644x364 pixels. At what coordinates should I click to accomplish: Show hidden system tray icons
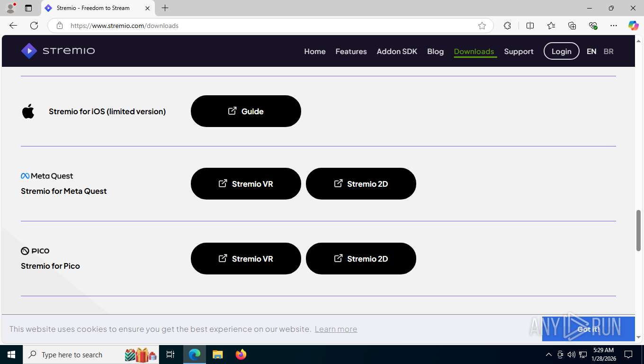549,355
